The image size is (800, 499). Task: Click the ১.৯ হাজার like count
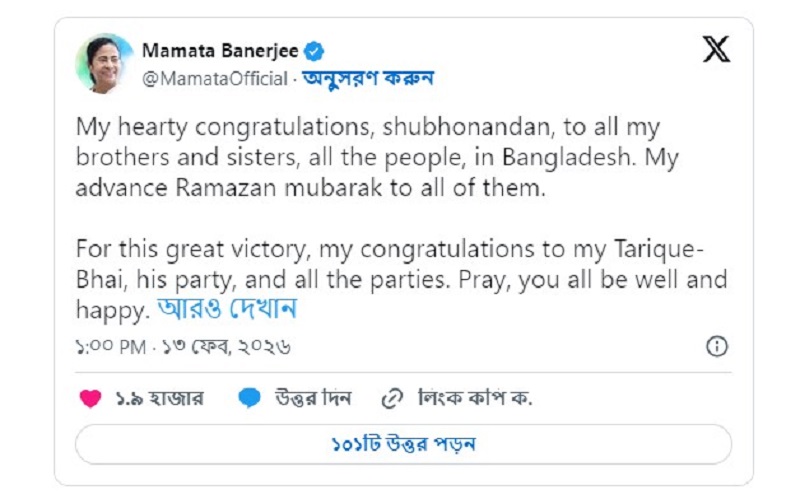pyautogui.click(x=158, y=398)
